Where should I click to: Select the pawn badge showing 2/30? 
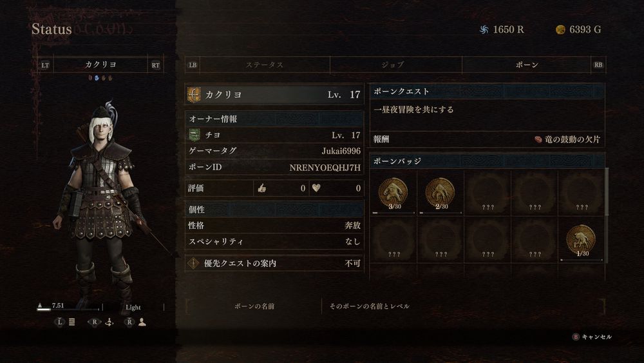pos(440,193)
